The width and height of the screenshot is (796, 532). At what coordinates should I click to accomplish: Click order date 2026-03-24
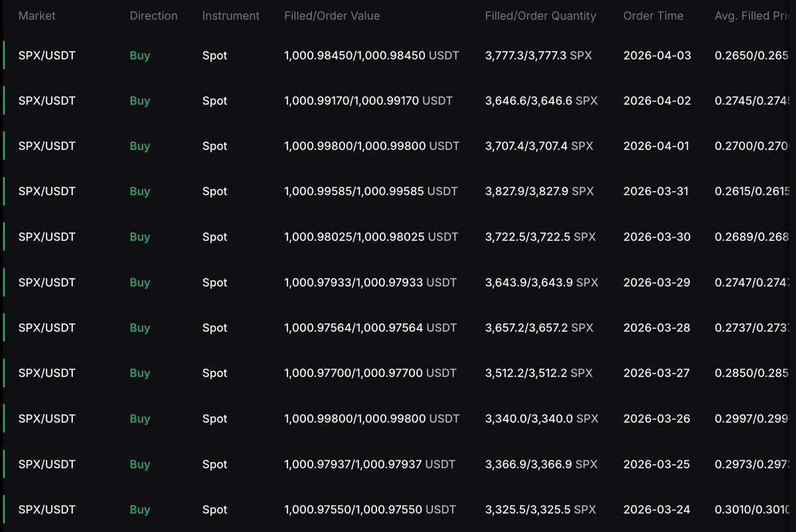(x=657, y=509)
